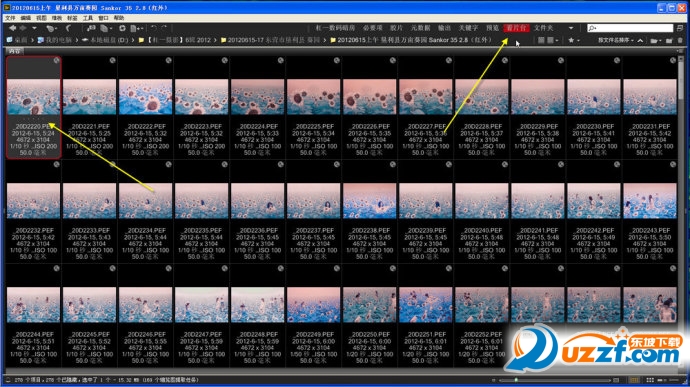Click the create new folder icon
Screen dimensions: 690x387
click(x=668, y=40)
